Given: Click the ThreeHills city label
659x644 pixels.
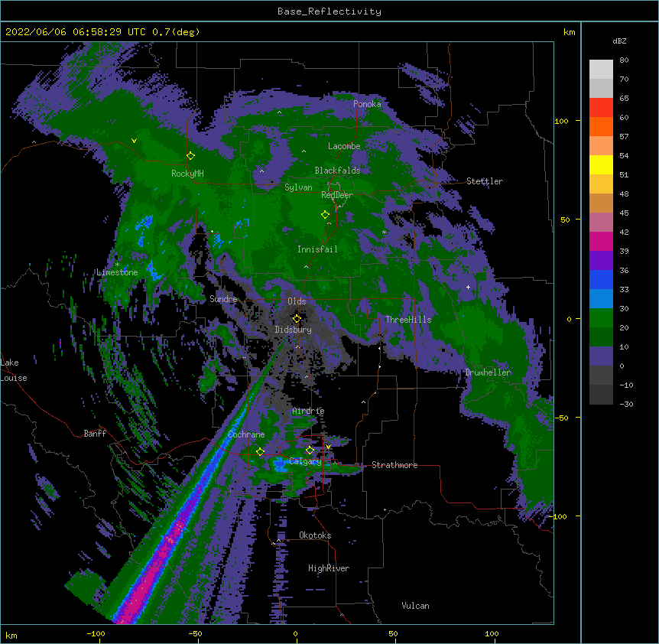Looking at the screenshot, I should point(408,320).
